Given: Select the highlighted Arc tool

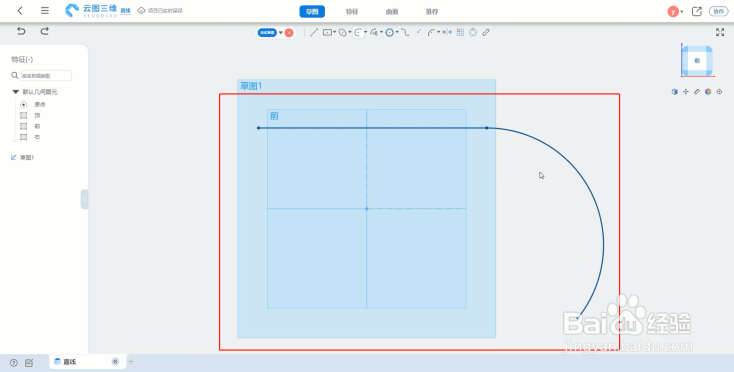Looking at the screenshot, I should point(358,32).
